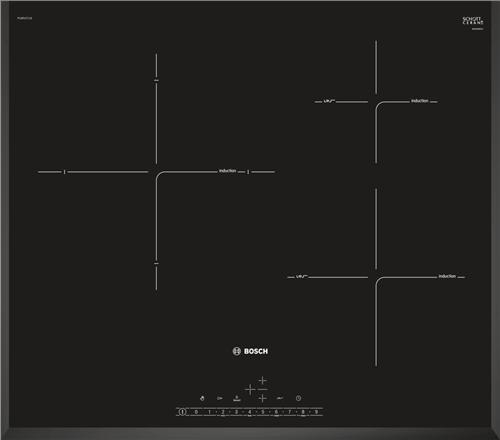Set power level 6 on the scale

[276, 412]
